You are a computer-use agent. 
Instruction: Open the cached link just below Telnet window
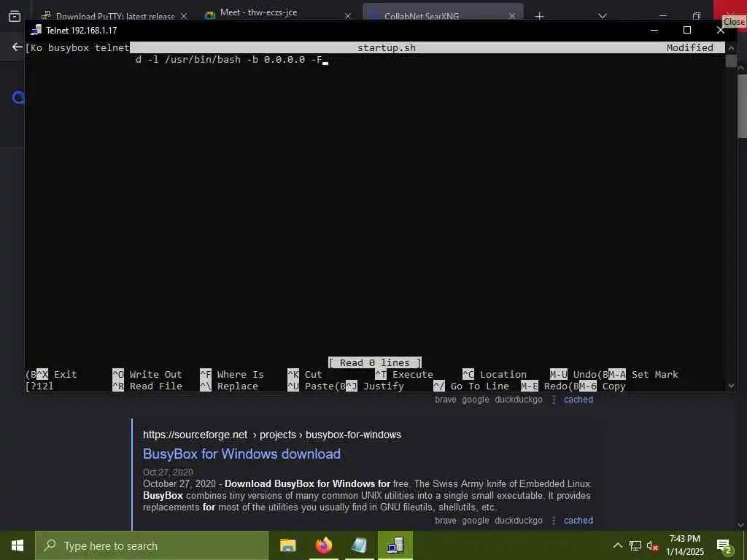tap(578, 400)
